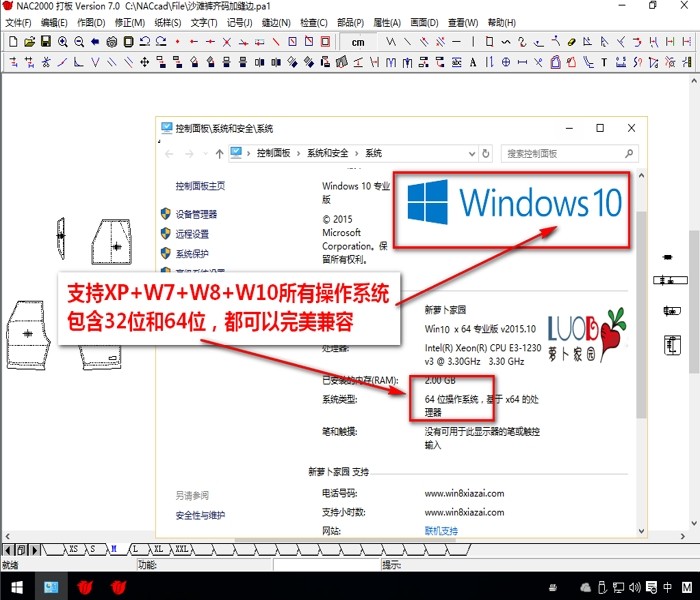Switch to the XXL size tab
Viewport: 700px width, 600px height.
pyautogui.click(x=181, y=549)
